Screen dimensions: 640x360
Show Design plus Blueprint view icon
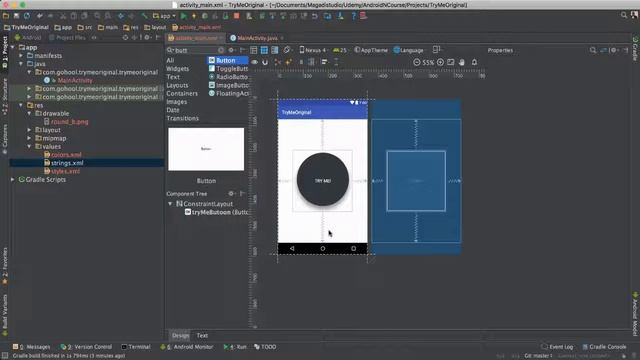tap(275, 50)
